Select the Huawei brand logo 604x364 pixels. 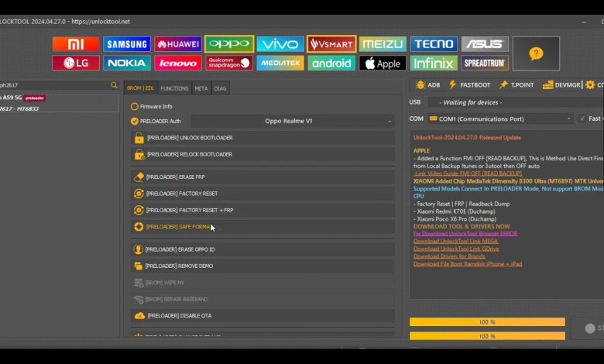tap(178, 44)
